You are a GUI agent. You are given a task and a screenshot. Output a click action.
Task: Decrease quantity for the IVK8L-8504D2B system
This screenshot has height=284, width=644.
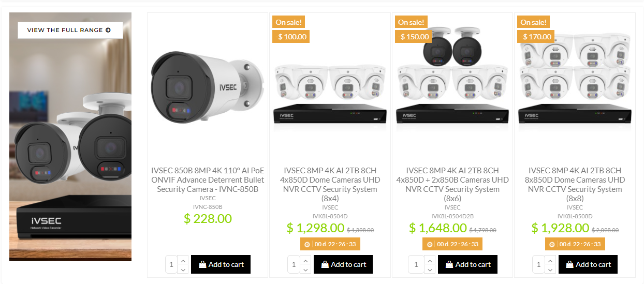(x=430, y=269)
